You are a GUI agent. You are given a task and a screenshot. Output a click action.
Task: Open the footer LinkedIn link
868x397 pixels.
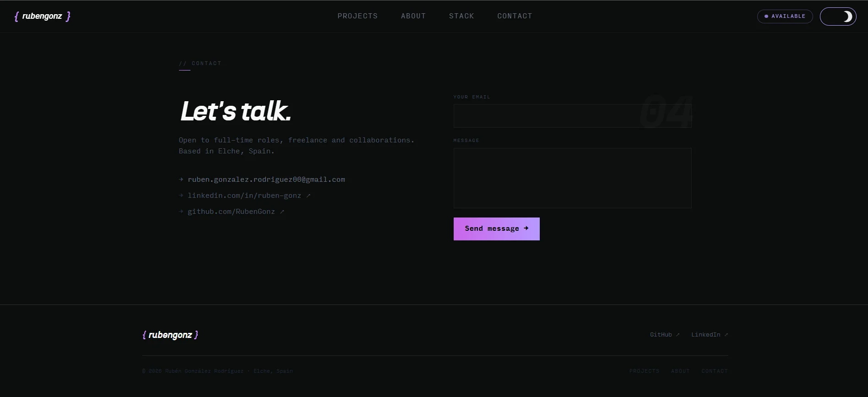click(x=710, y=335)
